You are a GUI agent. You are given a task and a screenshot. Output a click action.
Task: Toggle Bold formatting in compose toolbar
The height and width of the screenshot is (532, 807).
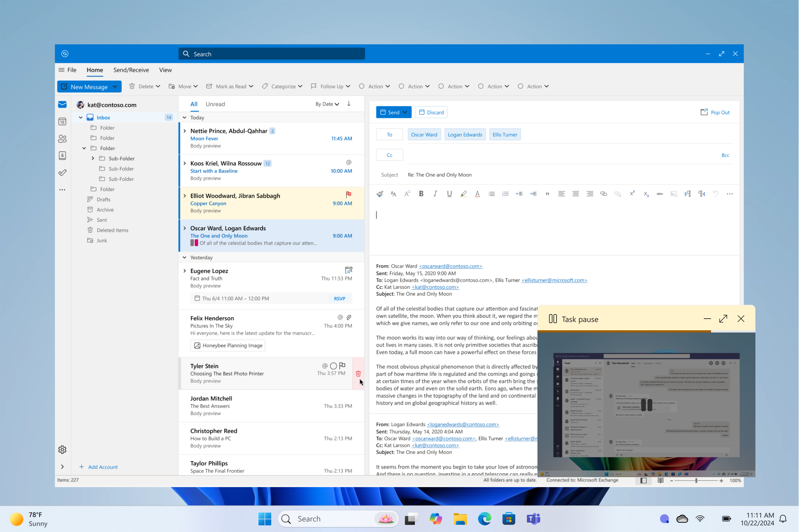425,195
